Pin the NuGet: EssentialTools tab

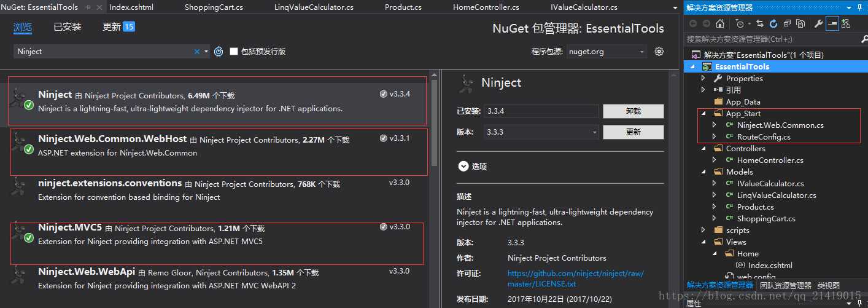(88, 7)
